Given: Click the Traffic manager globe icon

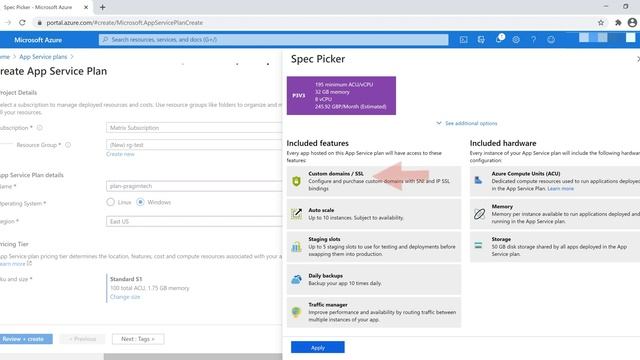Looking at the screenshot, I should pos(296,312).
